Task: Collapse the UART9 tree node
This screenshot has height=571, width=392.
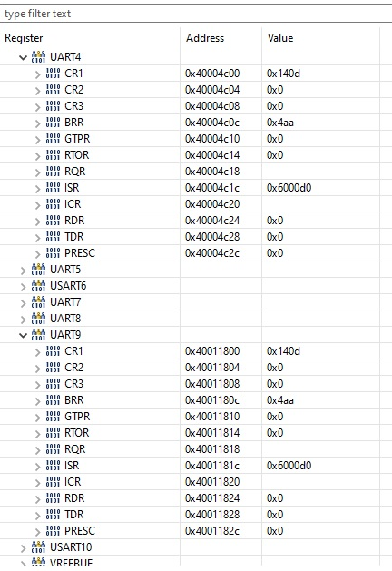Action: (23, 335)
